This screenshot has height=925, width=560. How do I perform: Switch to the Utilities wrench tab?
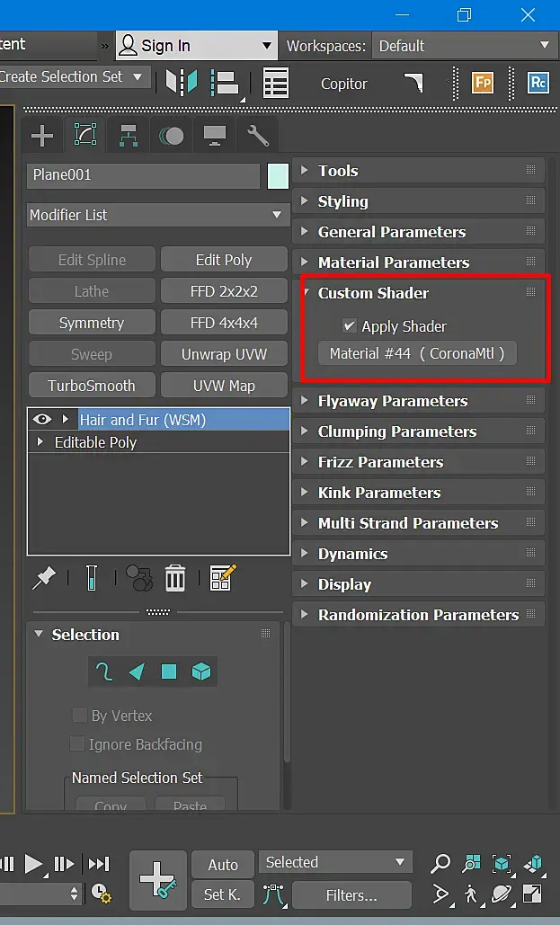tap(258, 136)
